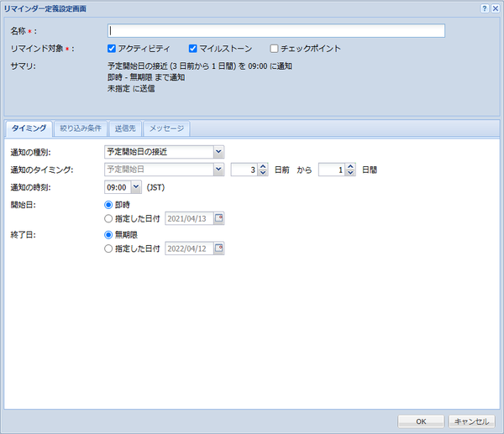Select 即時 radio for 開始日
Screen dimensions: 504x434
pos(108,205)
